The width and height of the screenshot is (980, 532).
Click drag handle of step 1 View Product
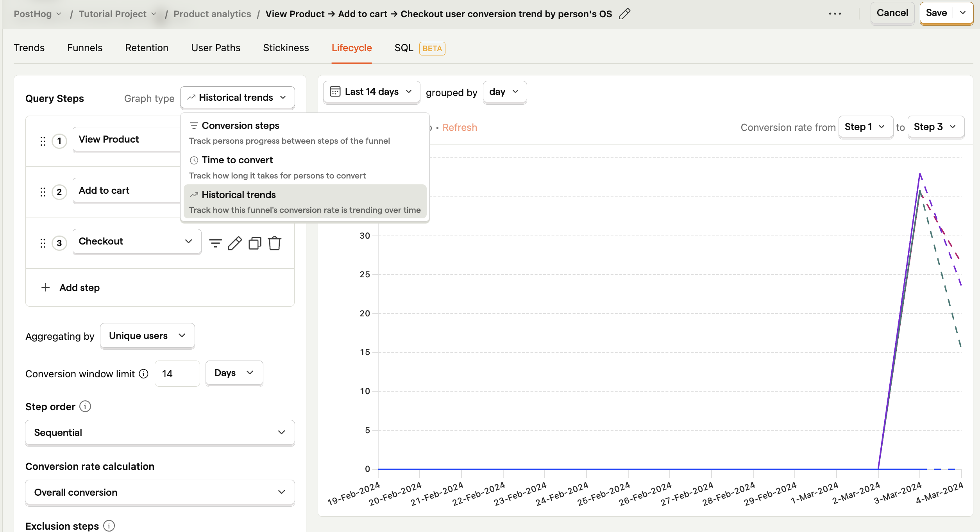[43, 141]
